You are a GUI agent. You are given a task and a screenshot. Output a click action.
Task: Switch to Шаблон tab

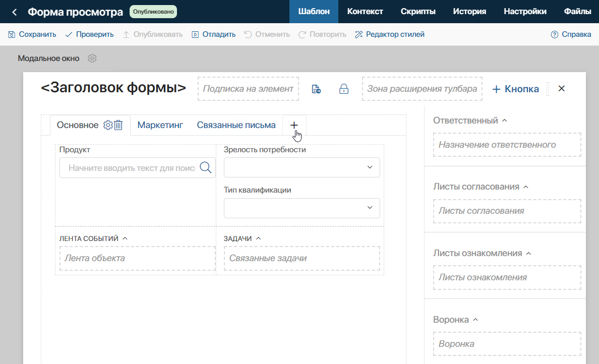[x=314, y=12]
